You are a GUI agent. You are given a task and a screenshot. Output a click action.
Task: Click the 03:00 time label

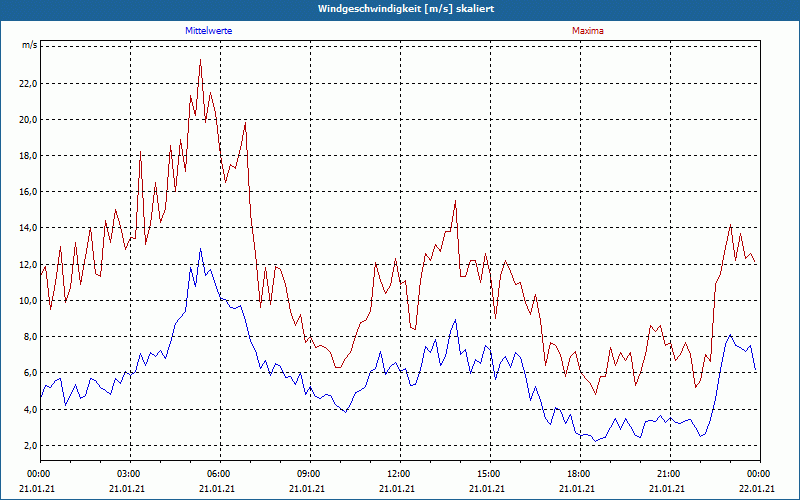coord(131,474)
